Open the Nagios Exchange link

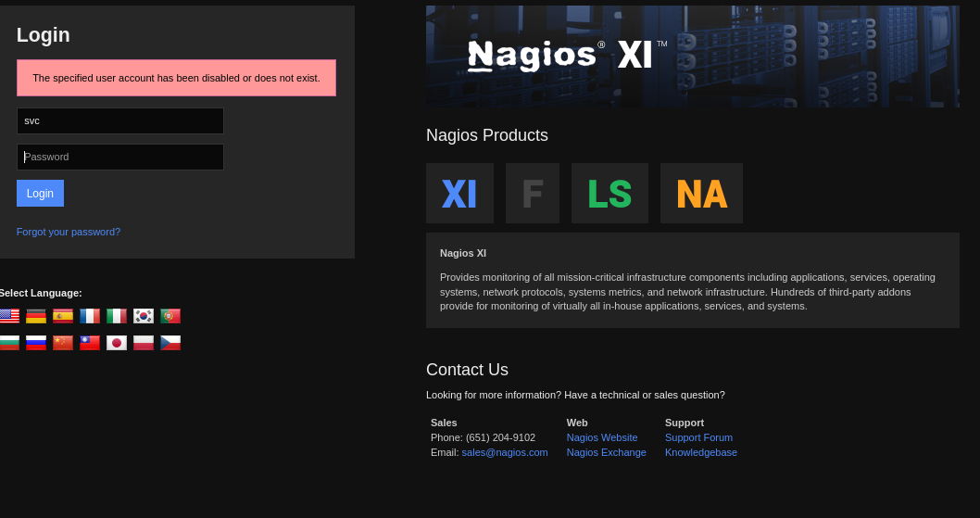607,452
